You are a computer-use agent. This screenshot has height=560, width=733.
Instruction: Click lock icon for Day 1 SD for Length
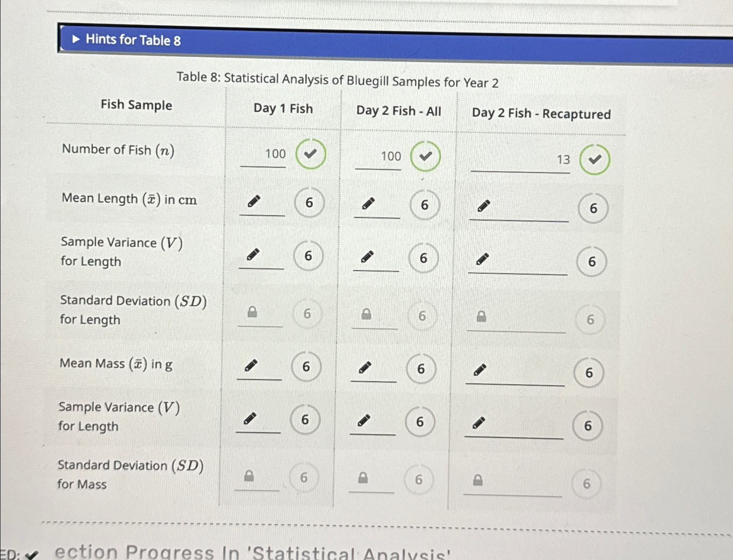pyautogui.click(x=252, y=312)
